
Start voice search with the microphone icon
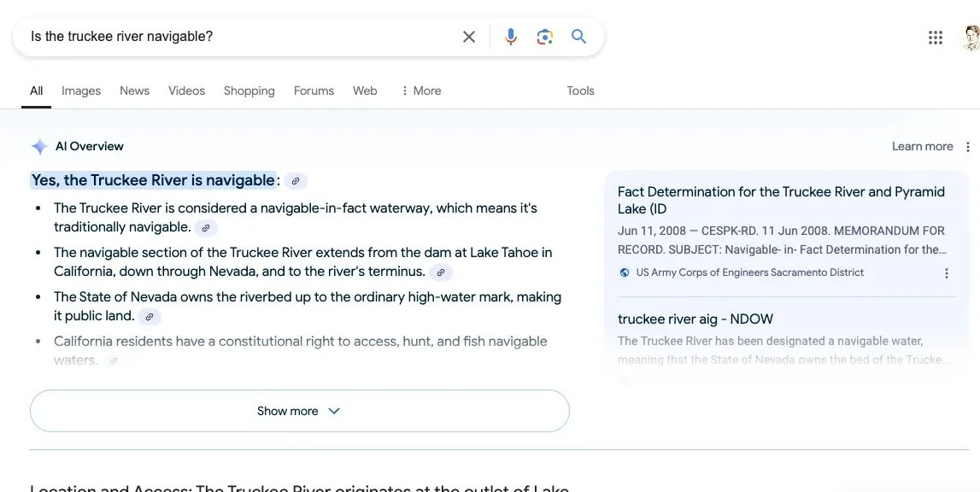[511, 37]
